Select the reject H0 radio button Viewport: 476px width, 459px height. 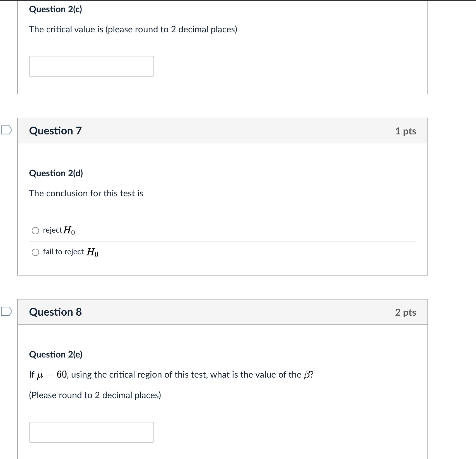point(35,230)
